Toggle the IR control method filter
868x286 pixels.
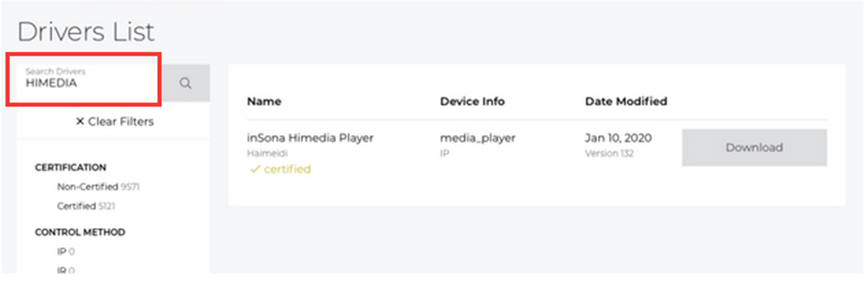(x=66, y=270)
